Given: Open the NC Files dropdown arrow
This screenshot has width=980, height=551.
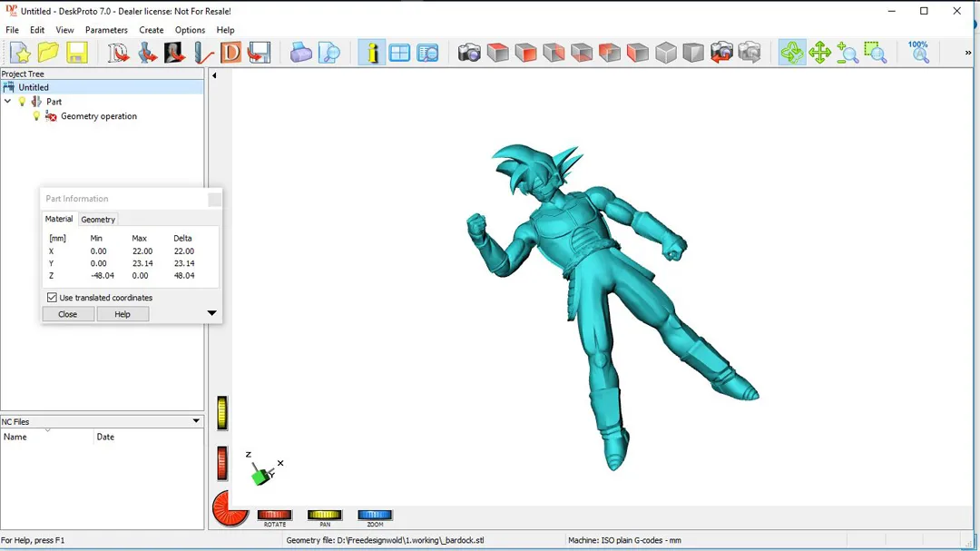Looking at the screenshot, I should point(196,421).
